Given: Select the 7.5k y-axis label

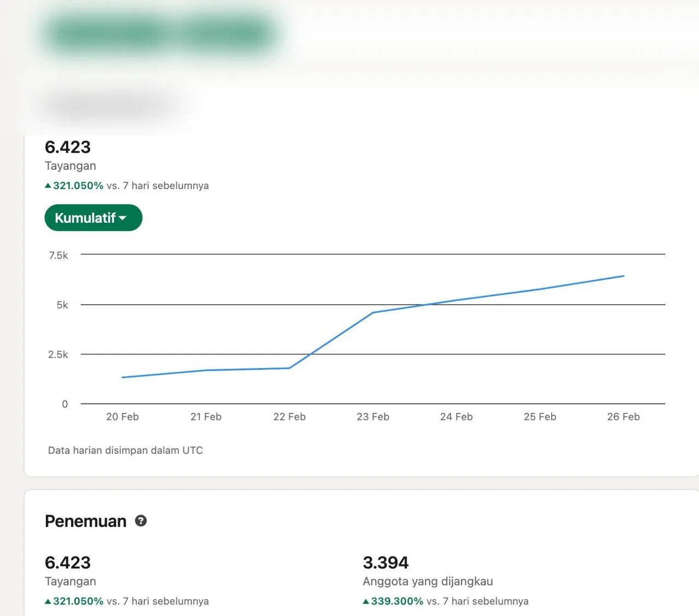Looking at the screenshot, I should pyautogui.click(x=58, y=255).
